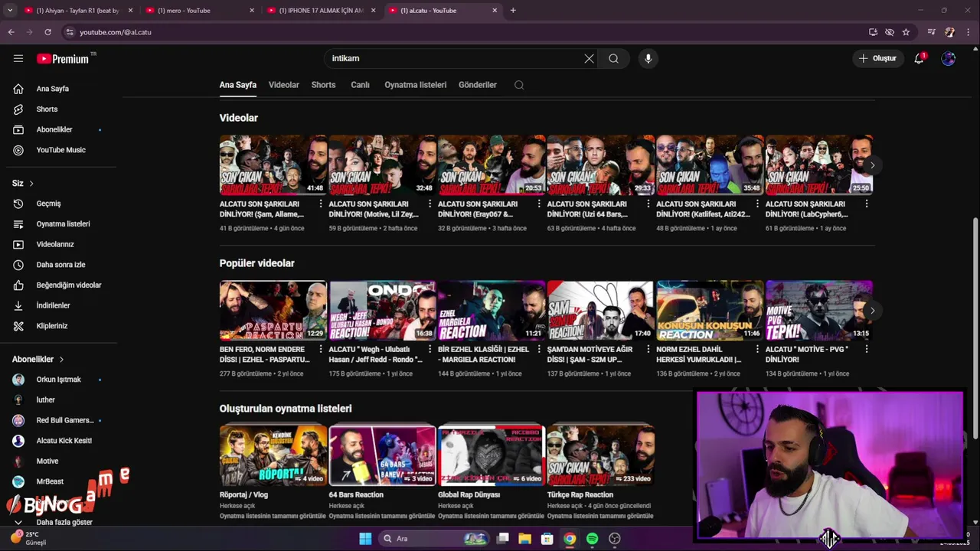Expand the Siz section chevron
Viewport: 980px width, 551px height.
coord(31,184)
